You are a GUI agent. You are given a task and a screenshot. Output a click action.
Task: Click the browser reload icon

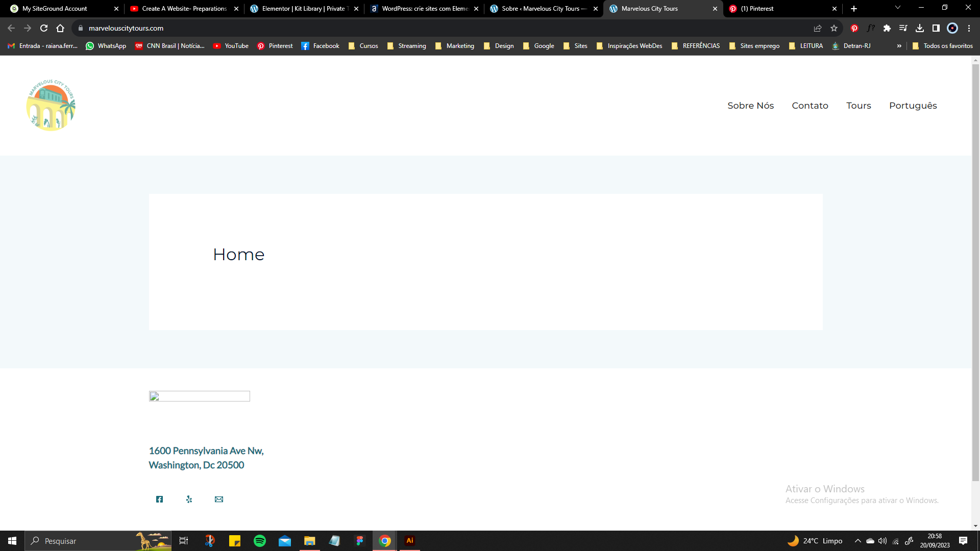pos(43,28)
